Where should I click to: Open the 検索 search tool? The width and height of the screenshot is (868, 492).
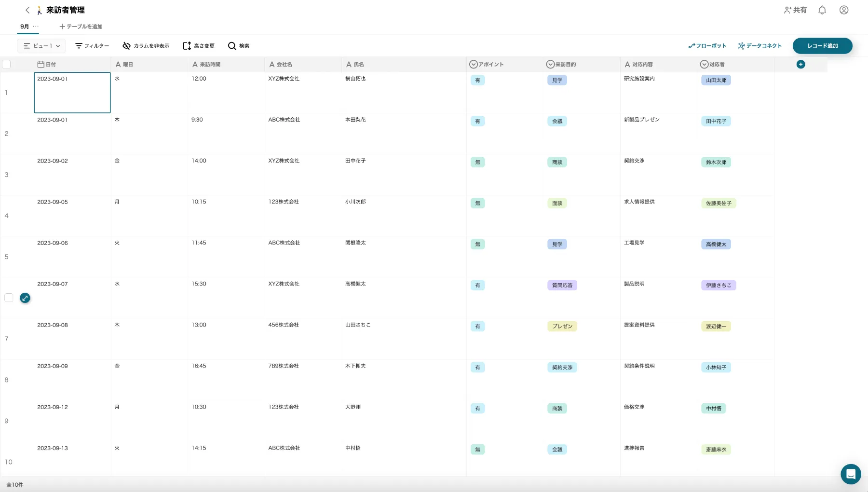(239, 46)
